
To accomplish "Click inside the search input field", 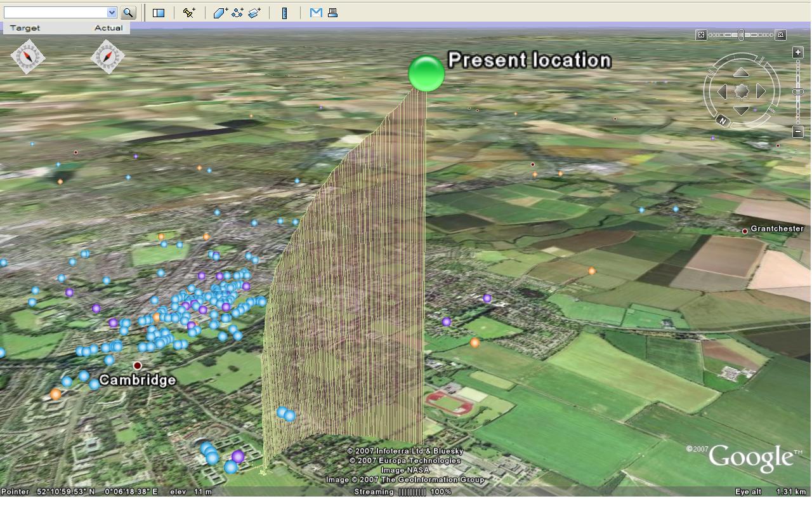I will tap(55, 12).
